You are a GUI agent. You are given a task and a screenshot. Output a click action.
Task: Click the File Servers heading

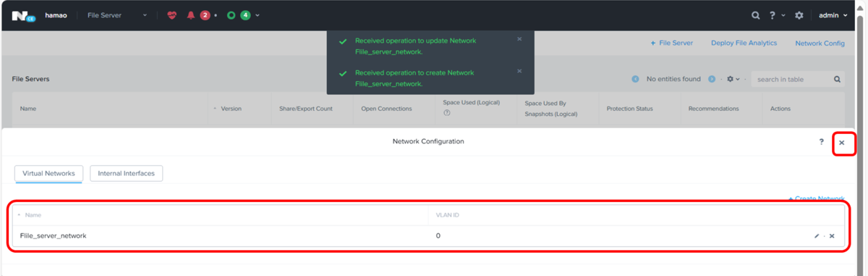[30, 78]
